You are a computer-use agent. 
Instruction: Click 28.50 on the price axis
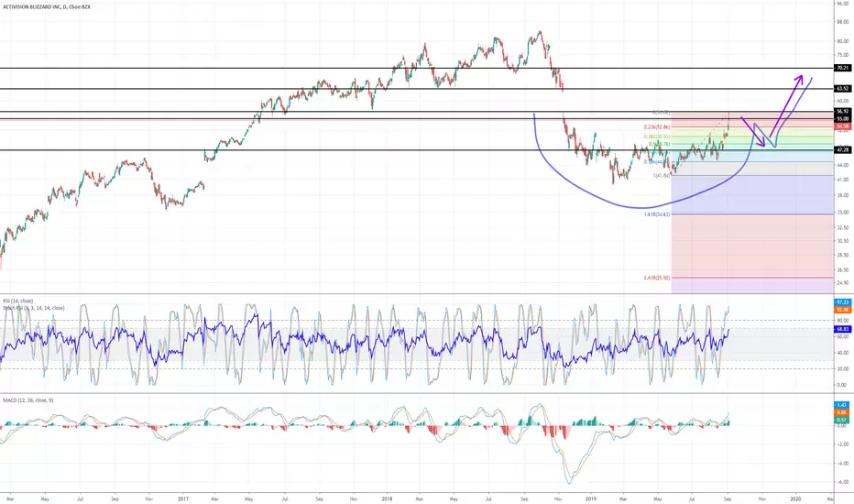843,255
